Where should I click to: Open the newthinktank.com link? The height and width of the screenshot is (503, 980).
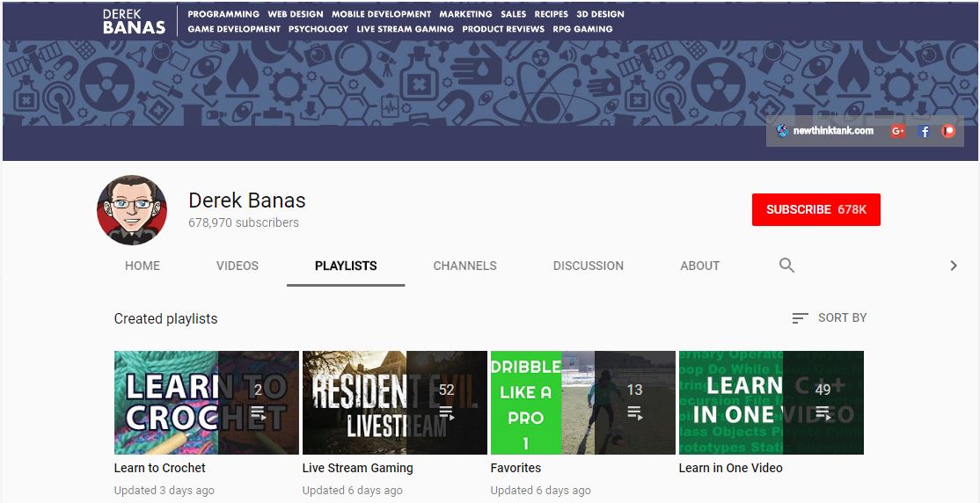point(833,131)
